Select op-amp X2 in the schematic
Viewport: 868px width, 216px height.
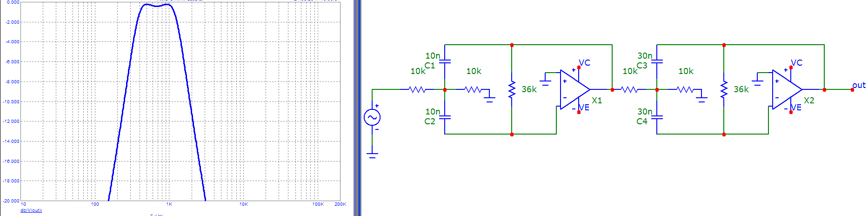coord(787,89)
